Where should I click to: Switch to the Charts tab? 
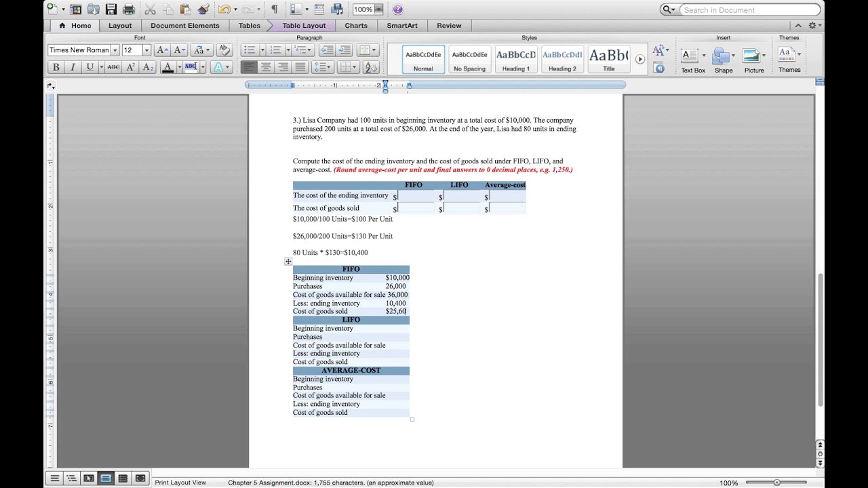[356, 25]
